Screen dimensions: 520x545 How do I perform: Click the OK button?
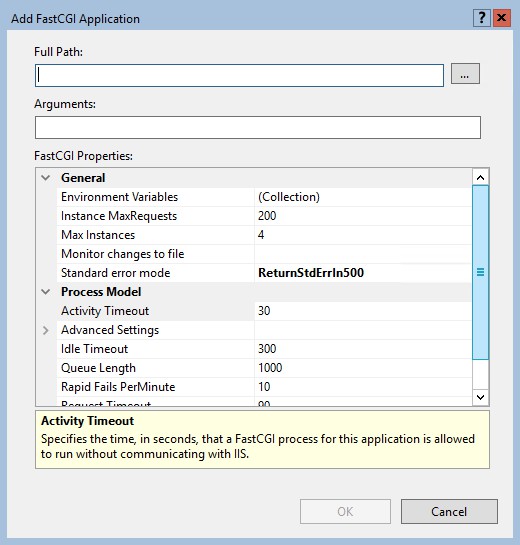click(345, 512)
